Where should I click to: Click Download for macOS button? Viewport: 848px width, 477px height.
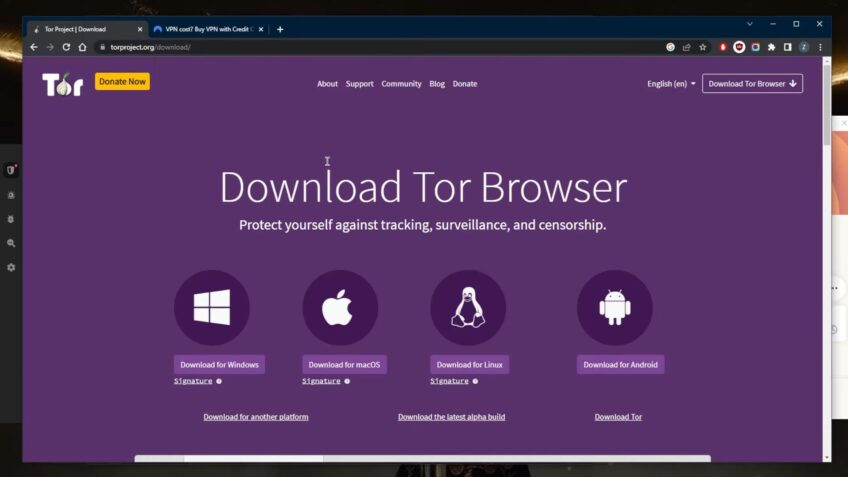tap(344, 365)
